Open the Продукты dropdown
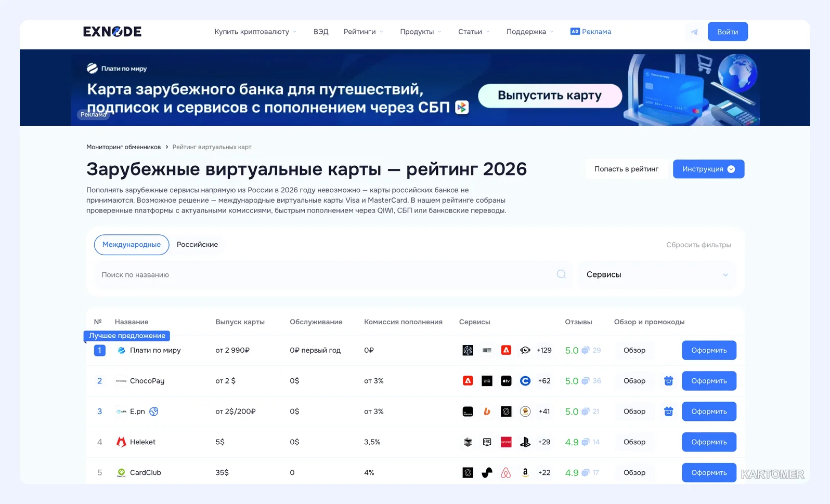This screenshot has width=830, height=504. (x=421, y=32)
